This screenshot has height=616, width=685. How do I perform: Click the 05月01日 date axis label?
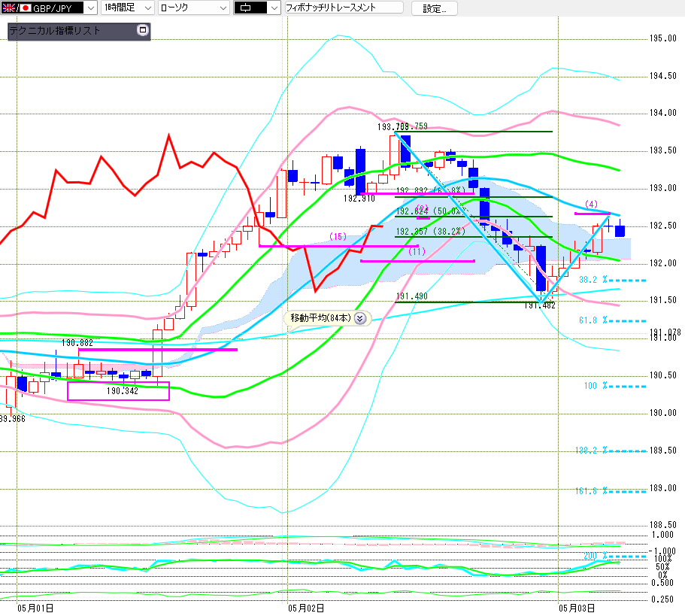(x=35, y=608)
